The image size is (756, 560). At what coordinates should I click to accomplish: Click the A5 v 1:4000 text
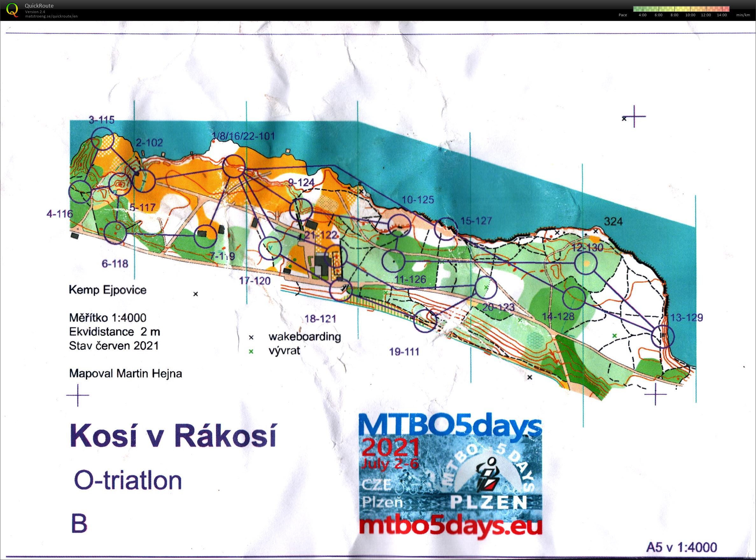682,547
